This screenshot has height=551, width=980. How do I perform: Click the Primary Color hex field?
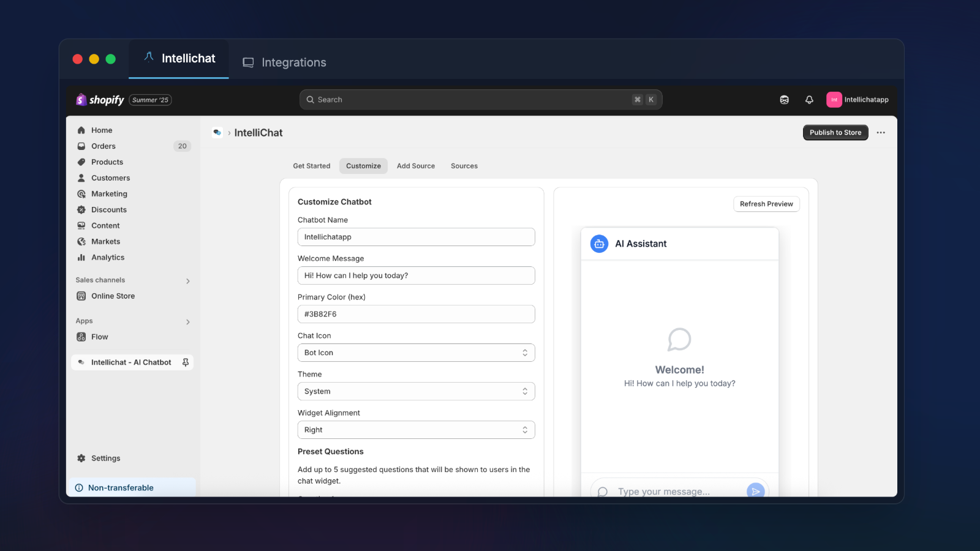[x=416, y=314]
